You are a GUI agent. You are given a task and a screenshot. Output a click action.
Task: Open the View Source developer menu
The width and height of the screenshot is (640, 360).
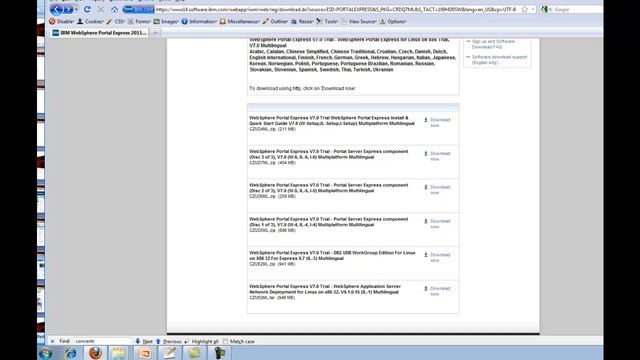[x=359, y=21]
